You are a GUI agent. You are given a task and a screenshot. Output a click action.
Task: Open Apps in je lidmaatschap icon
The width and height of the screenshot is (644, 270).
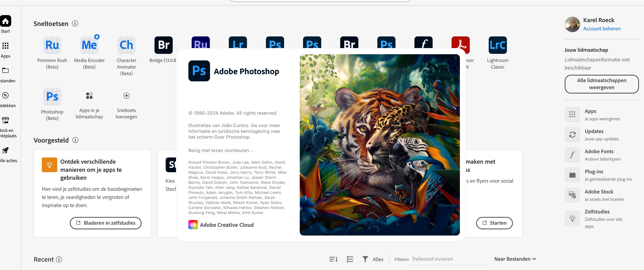[89, 96]
